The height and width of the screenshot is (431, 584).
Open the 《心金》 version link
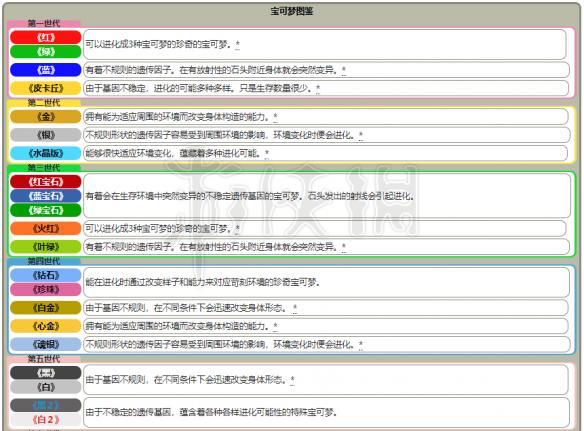[x=46, y=326]
